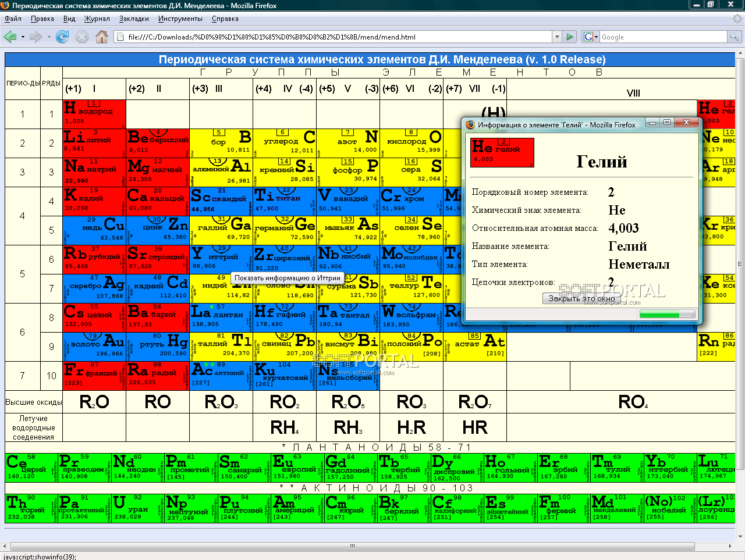Go to the Home page icon
The image size is (745, 560).
[x=102, y=37]
